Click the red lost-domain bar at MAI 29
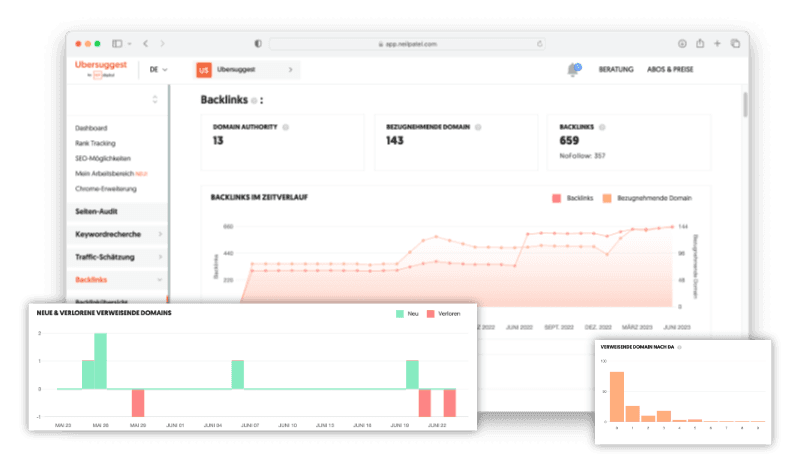Screen dimensions: 800x461 (138, 403)
